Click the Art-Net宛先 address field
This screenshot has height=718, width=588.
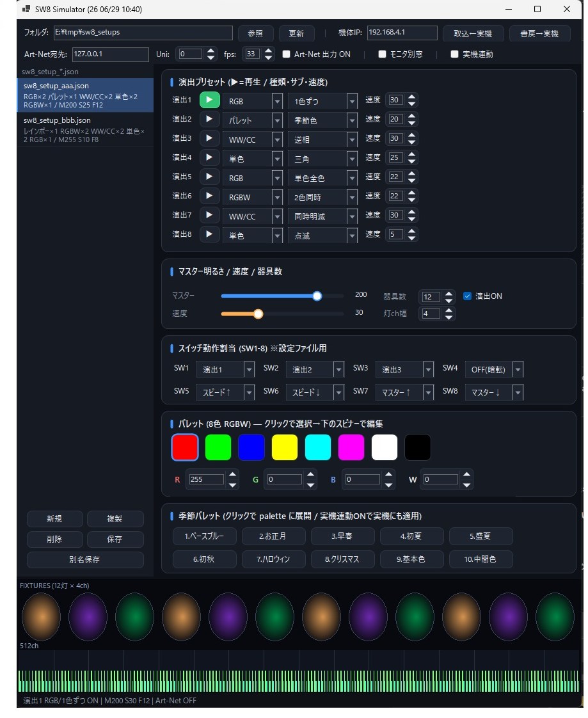click(110, 54)
